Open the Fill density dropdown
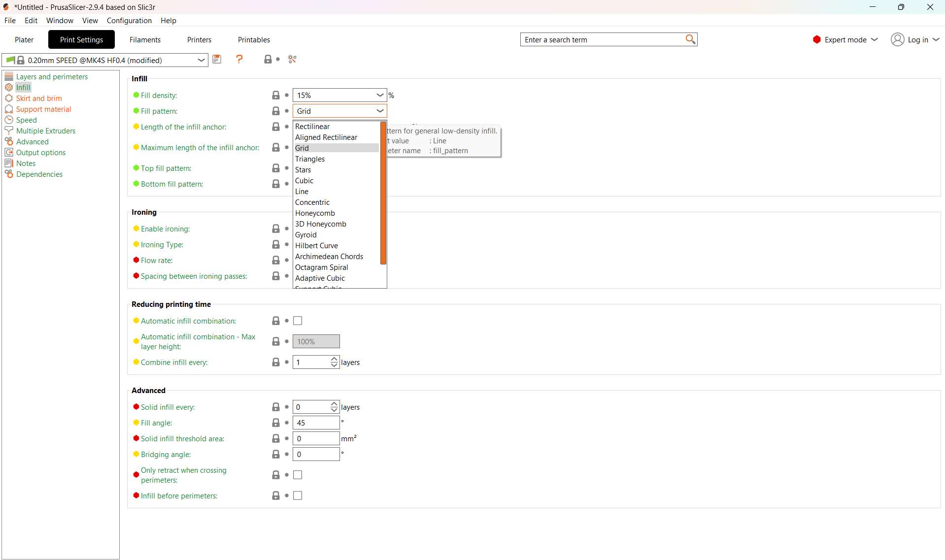The height and width of the screenshot is (560, 945). (380, 95)
